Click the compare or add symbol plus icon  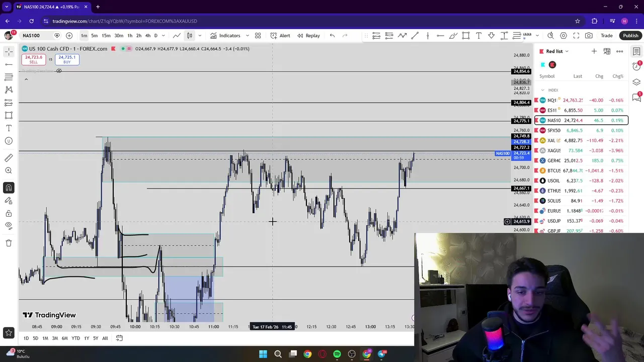point(69,36)
